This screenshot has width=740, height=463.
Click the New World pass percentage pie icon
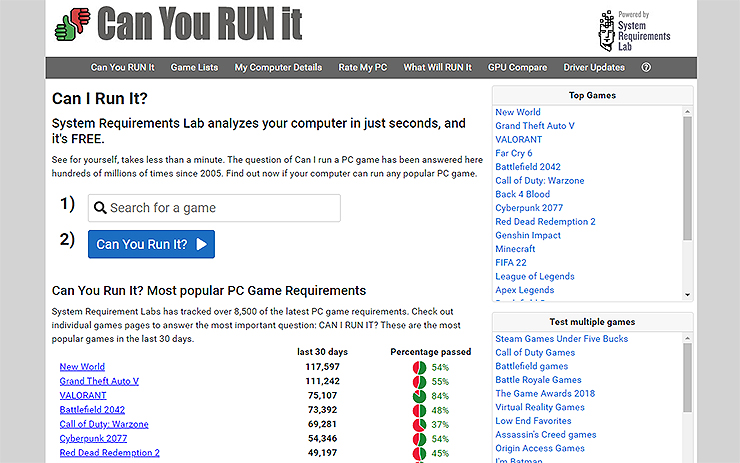point(419,367)
